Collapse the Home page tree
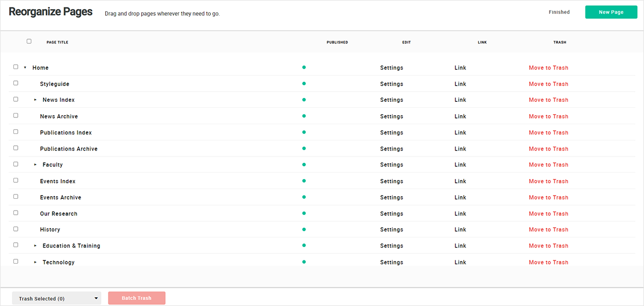The width and height of the screenshot is (644, 306). tap(25, 68)
